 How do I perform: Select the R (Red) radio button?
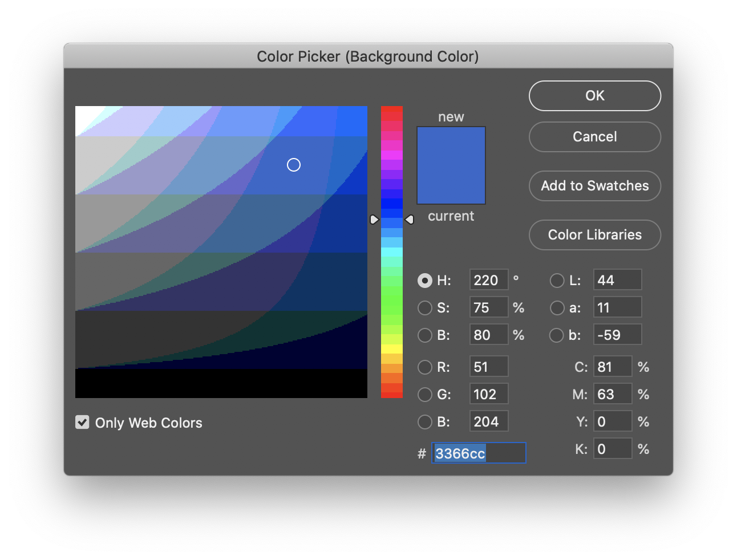(425, 367)
